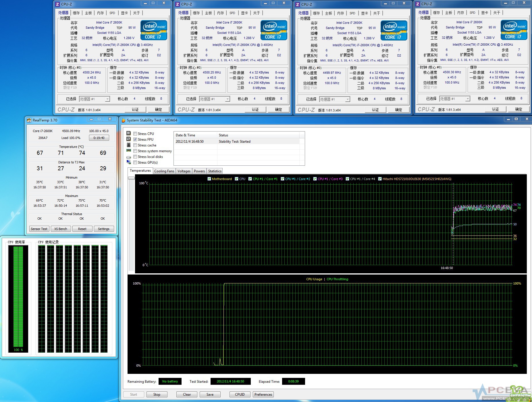Screen dimensions: 532x402
Task: Click the local disks drive icon
Action: tap(129, 157)
